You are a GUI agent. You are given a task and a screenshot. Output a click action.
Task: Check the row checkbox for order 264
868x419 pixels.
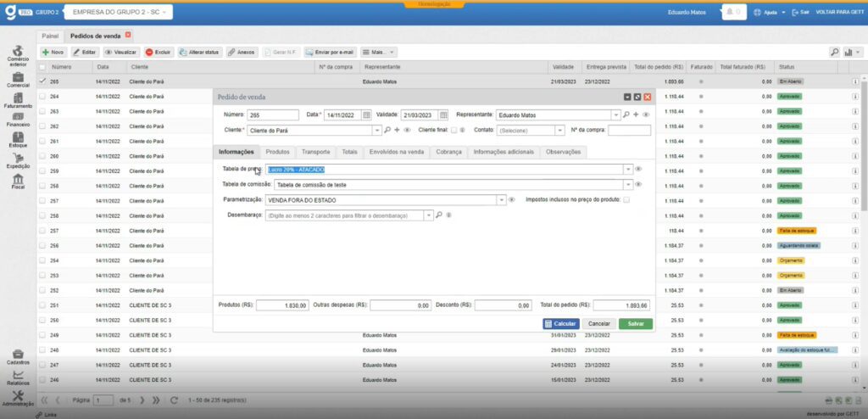tap(42, 97)
